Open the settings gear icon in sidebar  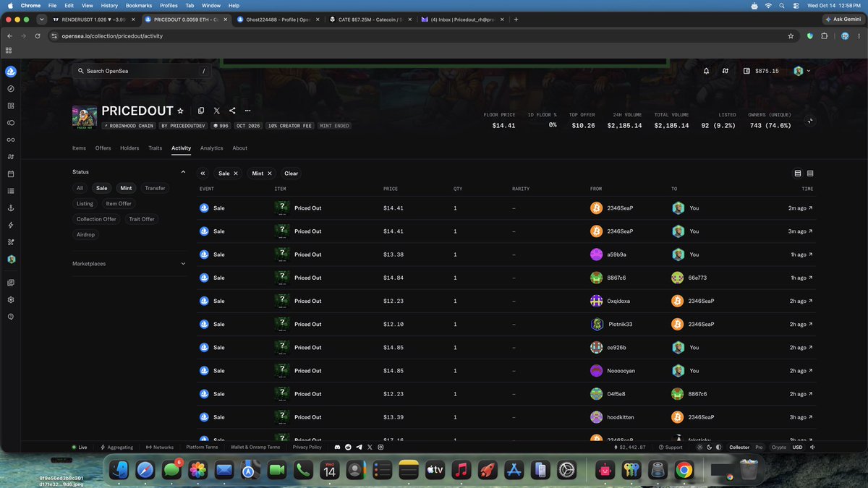pos(11,299)
